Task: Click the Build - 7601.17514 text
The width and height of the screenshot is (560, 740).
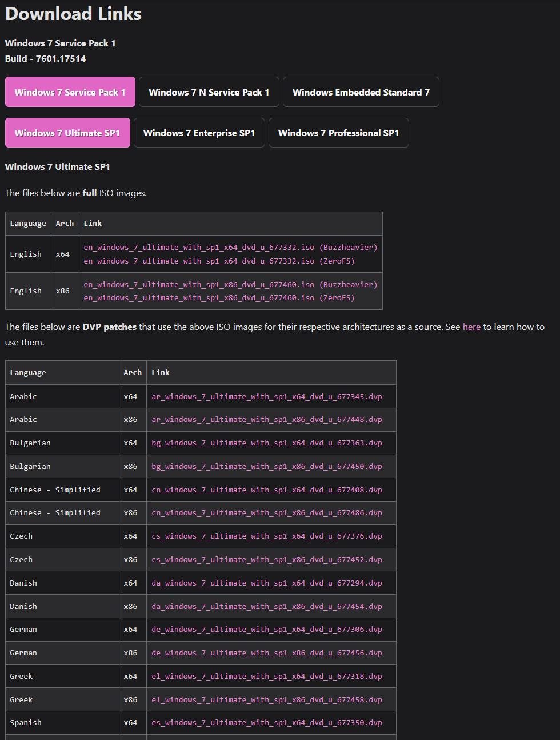Action: [46, 58]
